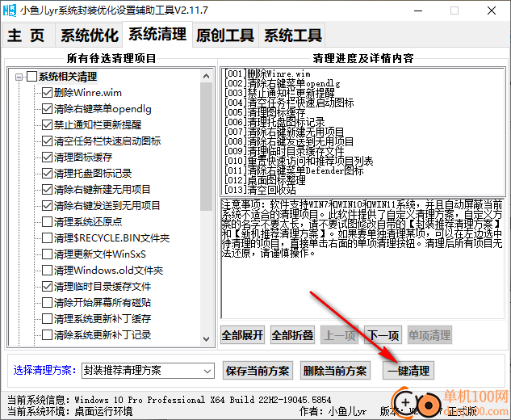511x420 pixels.
Task: Start cleanup with 一键清理
Action: pyautogui.click(x=408, y=371)
